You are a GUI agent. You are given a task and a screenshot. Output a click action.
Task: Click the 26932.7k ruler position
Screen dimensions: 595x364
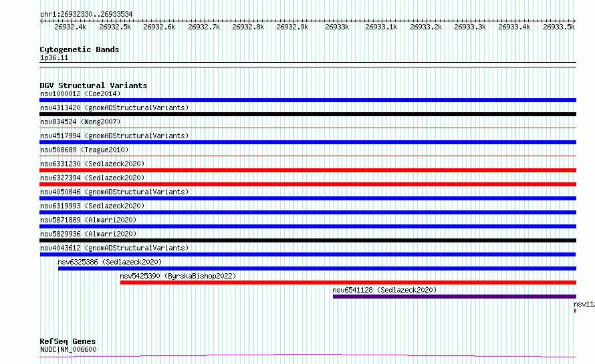point(204,27)
